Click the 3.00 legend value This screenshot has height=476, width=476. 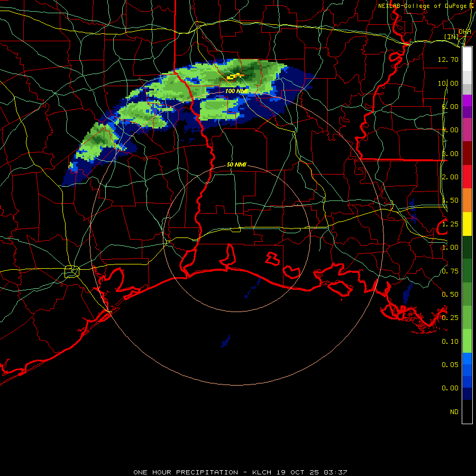[450, 153]
